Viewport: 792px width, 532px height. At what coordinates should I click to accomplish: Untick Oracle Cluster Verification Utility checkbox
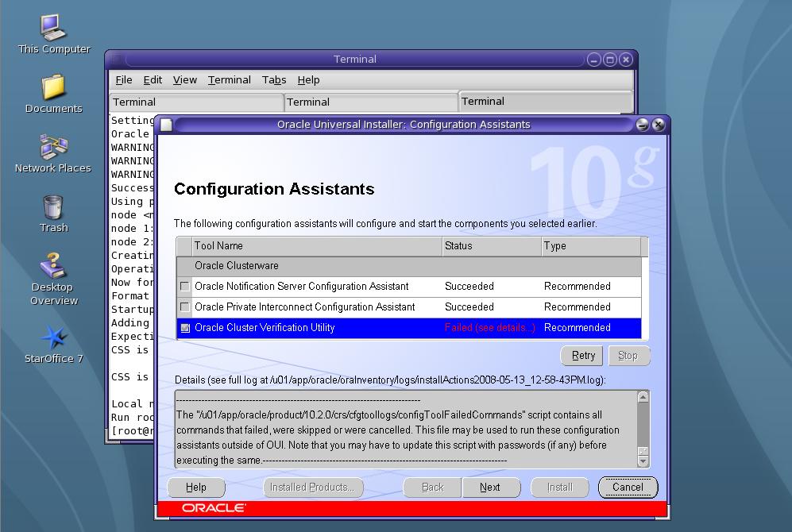coord(185,328)
